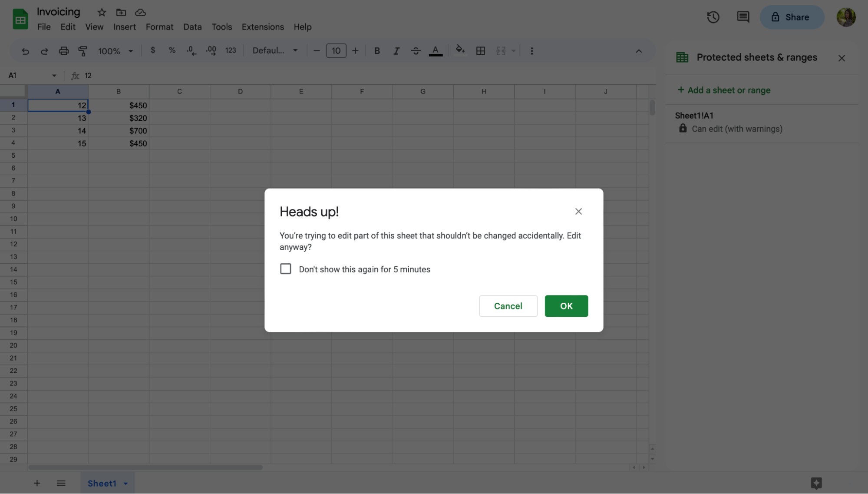Click OK to edit anyway
The width and height of the screenshot is (868, 494).
click(x=566, y=306)
